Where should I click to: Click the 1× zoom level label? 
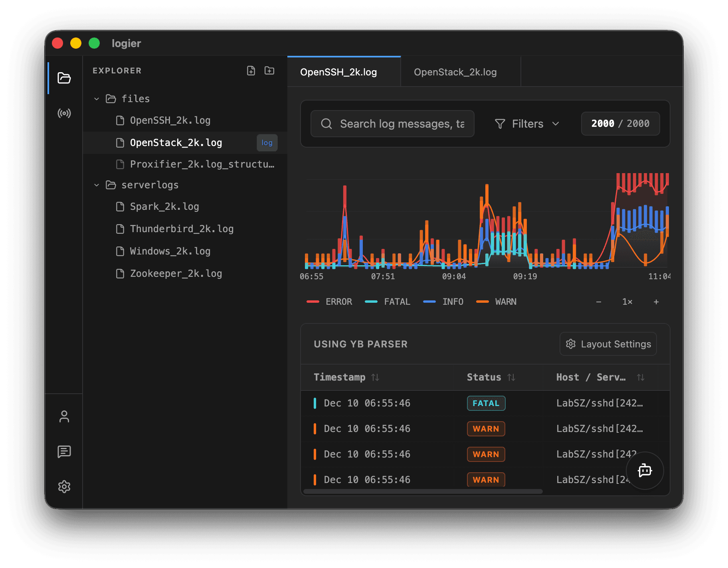(x=627, y=302)
